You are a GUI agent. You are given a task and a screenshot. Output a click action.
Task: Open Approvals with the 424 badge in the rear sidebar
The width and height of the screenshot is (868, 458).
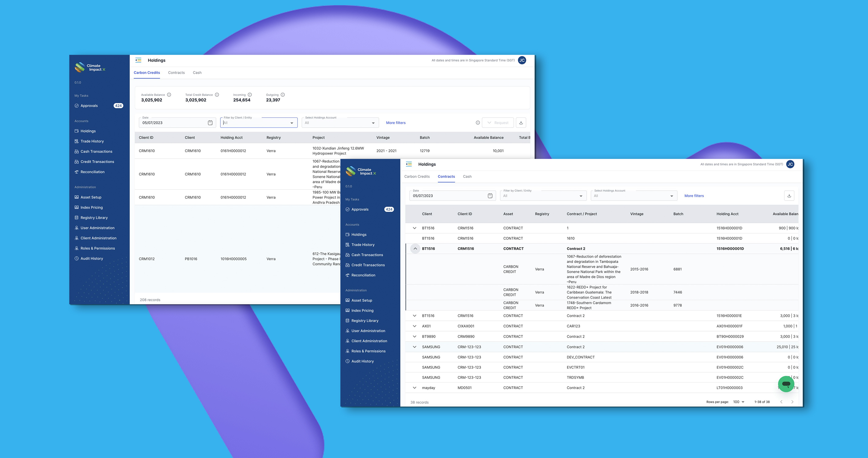point(89,106)
